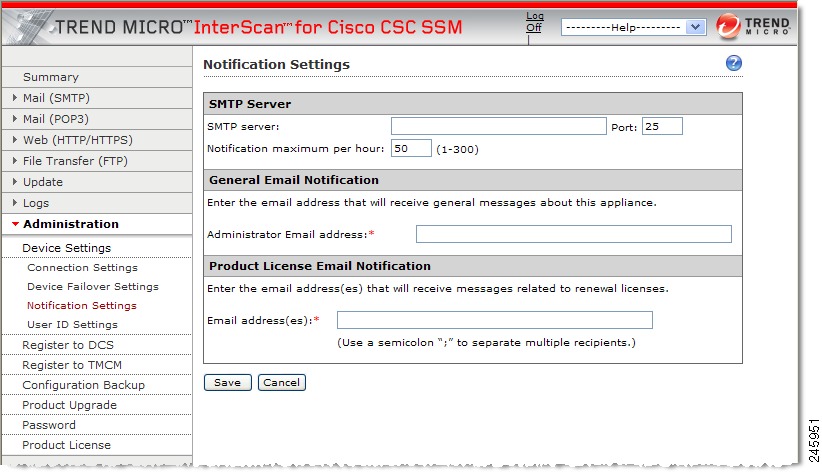Viewport: 822px width, 472px height.
Task: Open the Help dropdown menu
Action: tap(634, 27)
